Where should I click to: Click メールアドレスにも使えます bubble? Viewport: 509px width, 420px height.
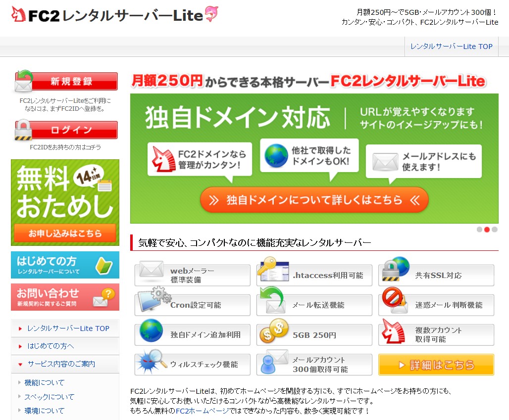[424, 161]
